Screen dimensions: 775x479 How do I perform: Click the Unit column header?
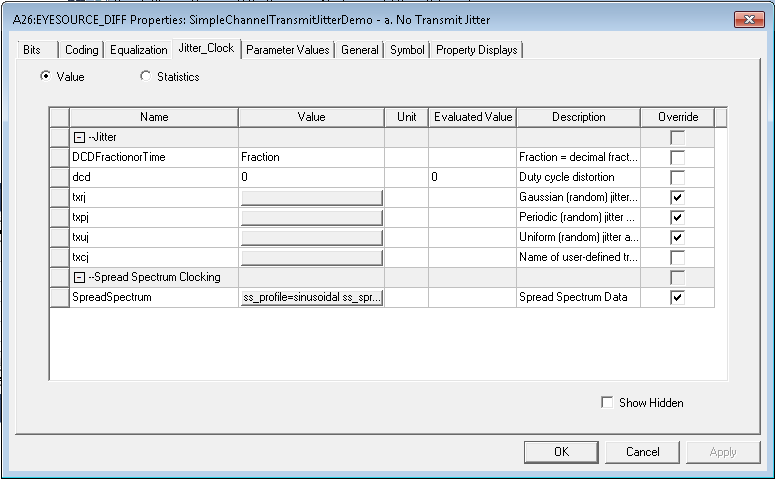pos(406,117)
